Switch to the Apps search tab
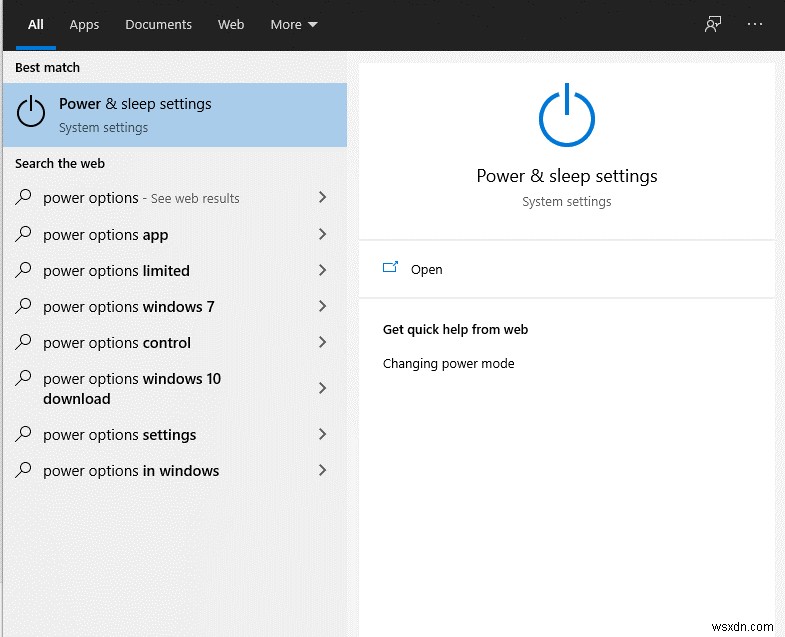Image resolution: width=785 pixels, height=637 pixels. pos(84,25)
